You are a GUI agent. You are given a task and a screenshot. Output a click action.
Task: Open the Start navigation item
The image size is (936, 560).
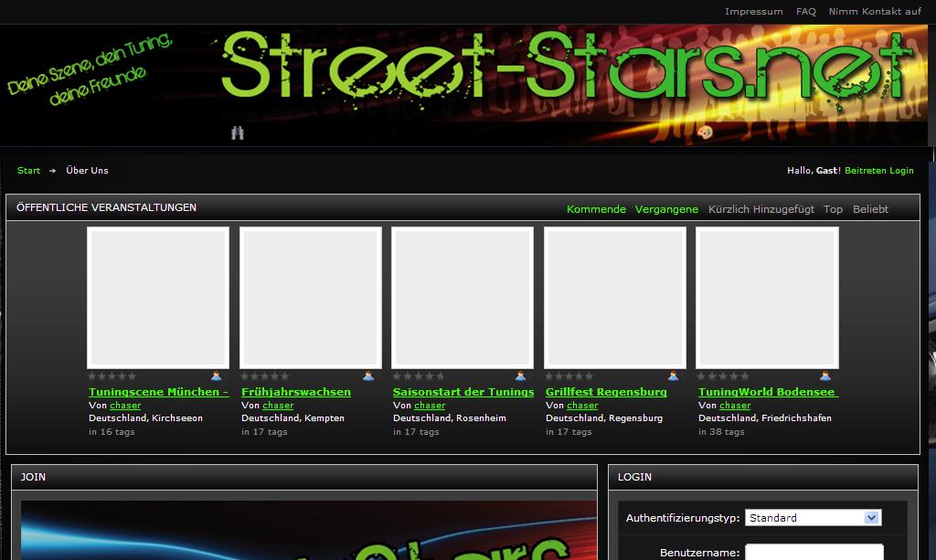point(28,171)
